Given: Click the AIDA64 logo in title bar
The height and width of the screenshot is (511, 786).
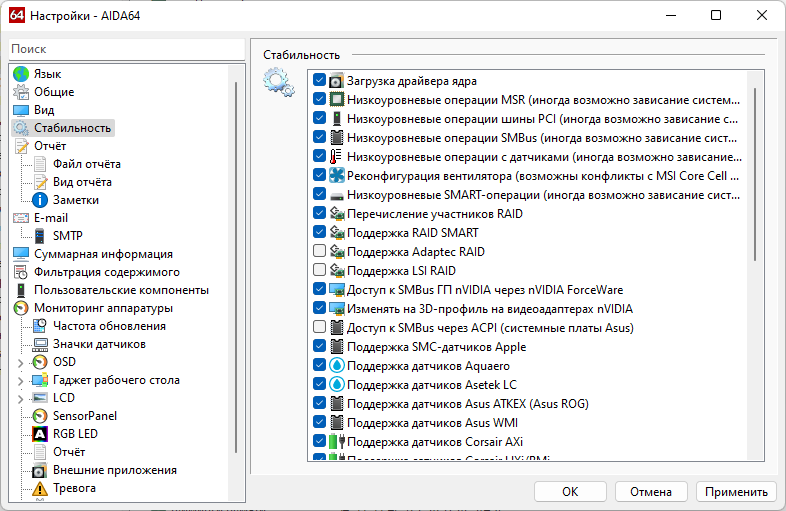Looking at the screenshot, I should (x=17, y=16).
